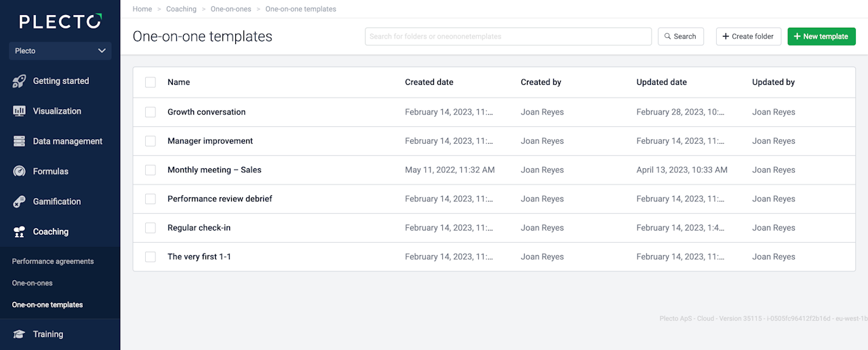Click the Plecto logo

coord(60,22)
